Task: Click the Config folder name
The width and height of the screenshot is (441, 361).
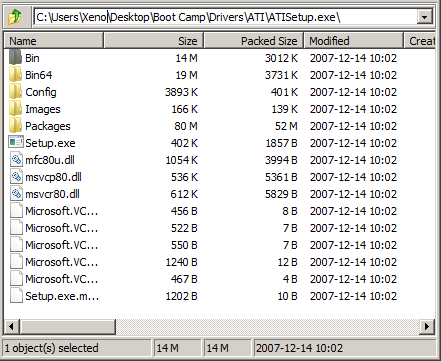Action: (41, 92)
